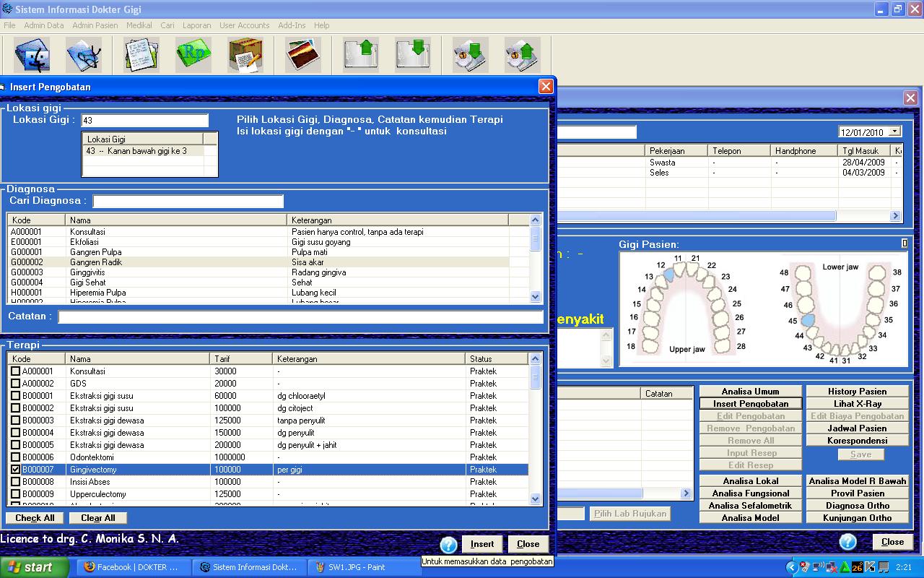Click the Clear All button
This screenshot has width=924, height=578.
(x=98, y=518)
